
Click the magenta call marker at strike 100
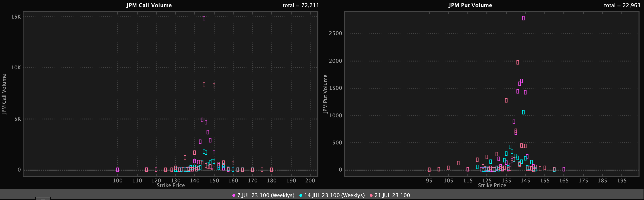coord(117,170)
